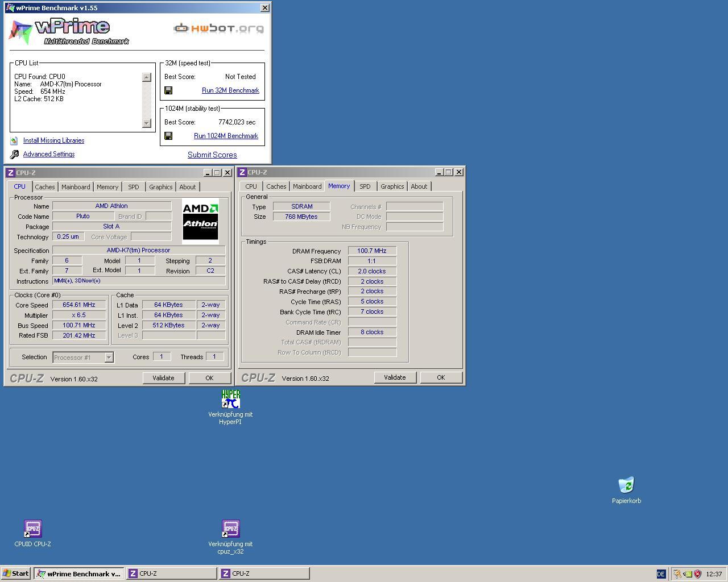Open Caches tab in left CPU-Z window

[x=44, y=186]
